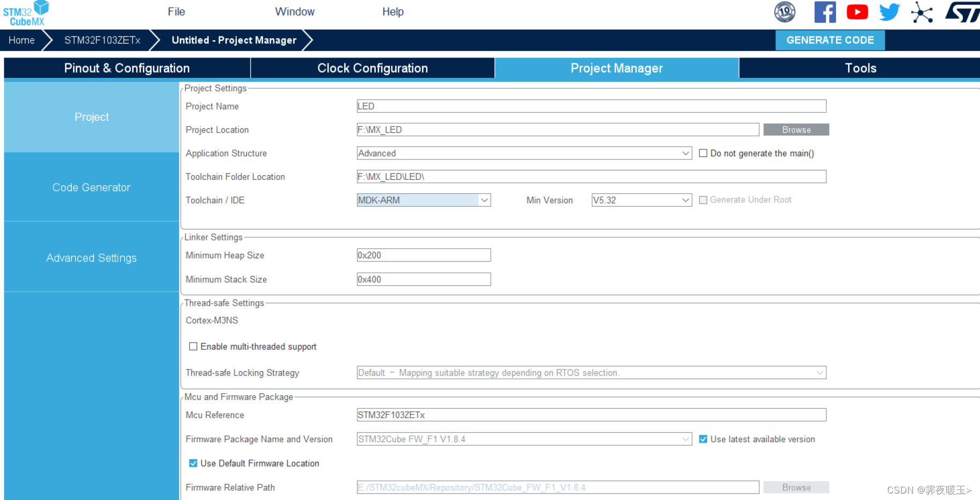The width and height of the screenshot is (980, 500).
Task: Click the ST logo icon
Action: [963, 12]
